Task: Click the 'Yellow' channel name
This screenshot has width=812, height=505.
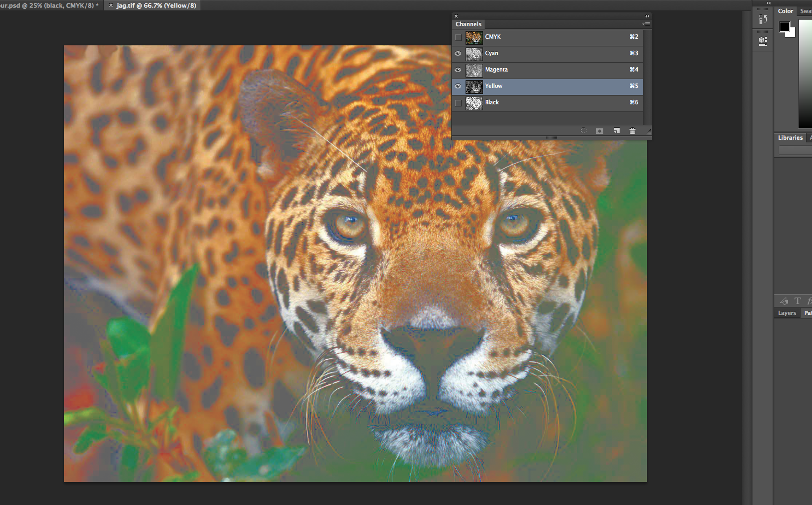Action: coord(493,86)
